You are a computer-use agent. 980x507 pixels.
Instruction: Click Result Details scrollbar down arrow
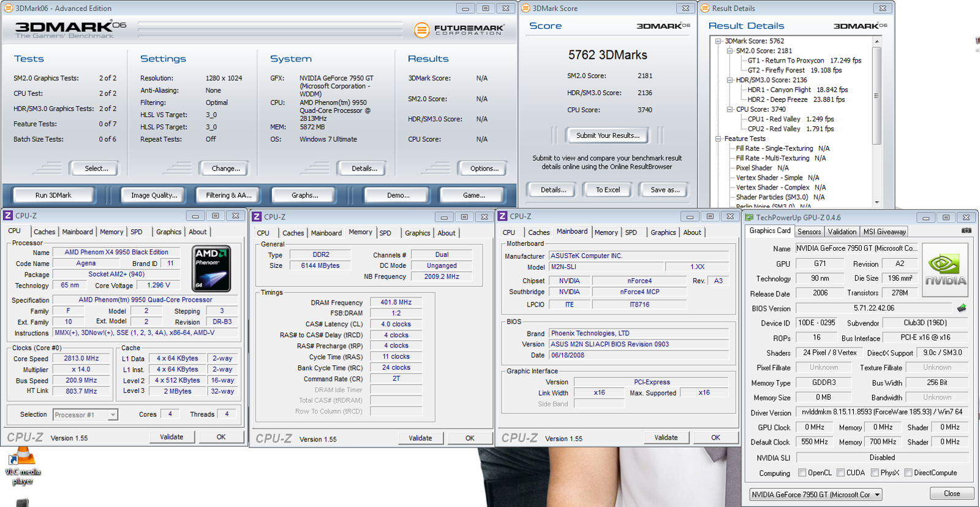(x=876, y=202)
